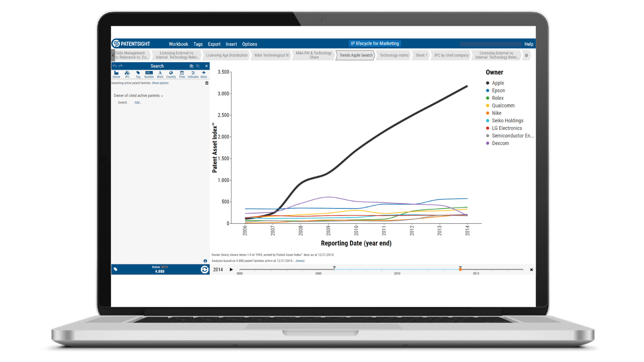
Task: Add a Country search filter
Action: 171,74
